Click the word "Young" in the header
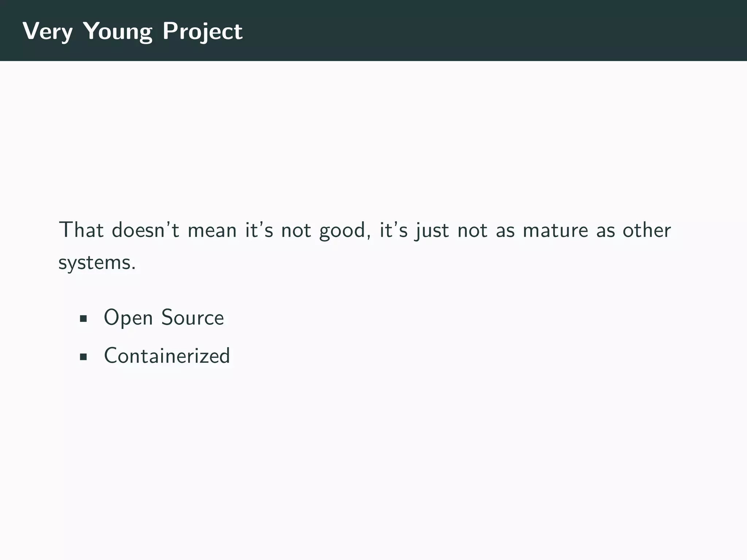This screenshot has width=747, height=560. click(x=117, y=31)
